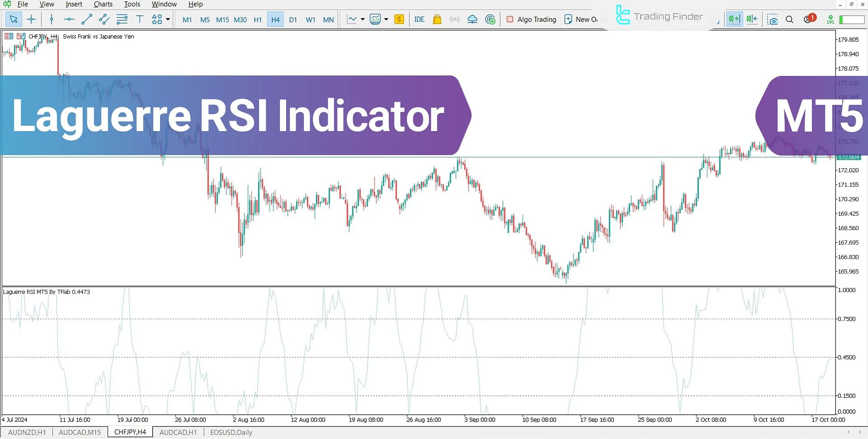Toggle chart shift from right edge
Screen dimensions: 868x439
pos(752,19)
